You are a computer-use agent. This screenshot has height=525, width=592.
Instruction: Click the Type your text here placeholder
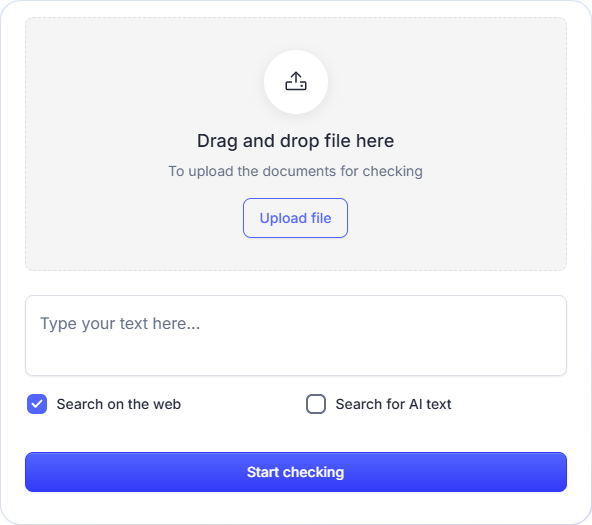pos(120,324)
